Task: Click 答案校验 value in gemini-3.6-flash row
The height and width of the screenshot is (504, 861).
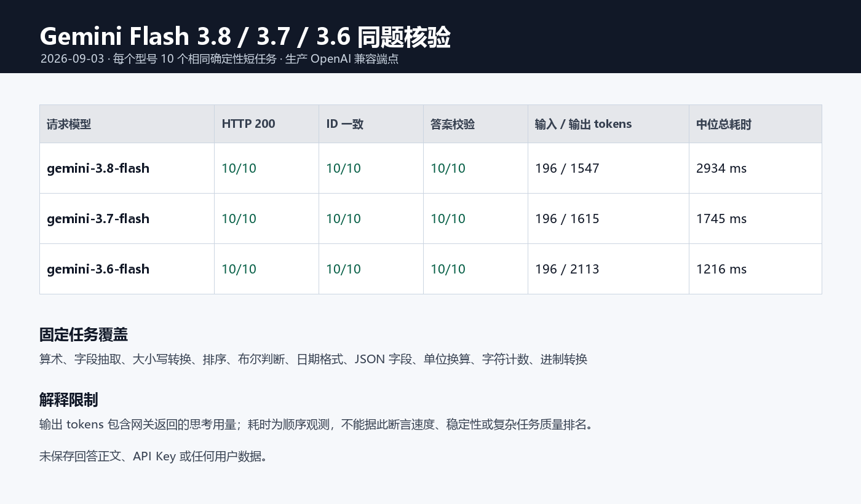Action: [448, 269]
